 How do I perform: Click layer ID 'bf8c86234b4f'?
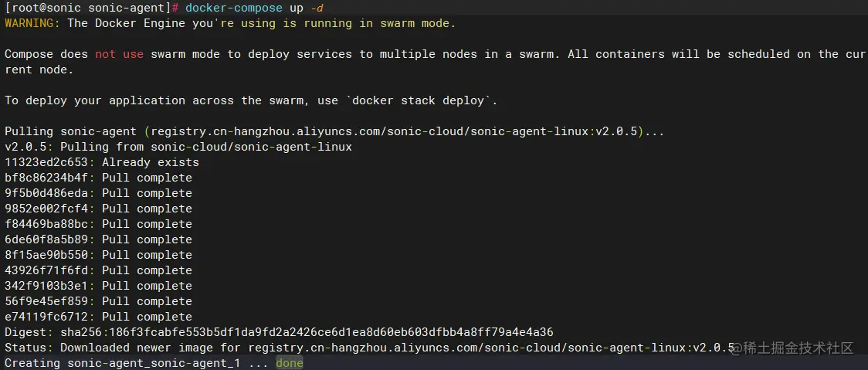pyautogui.click(x=46, y=178)
